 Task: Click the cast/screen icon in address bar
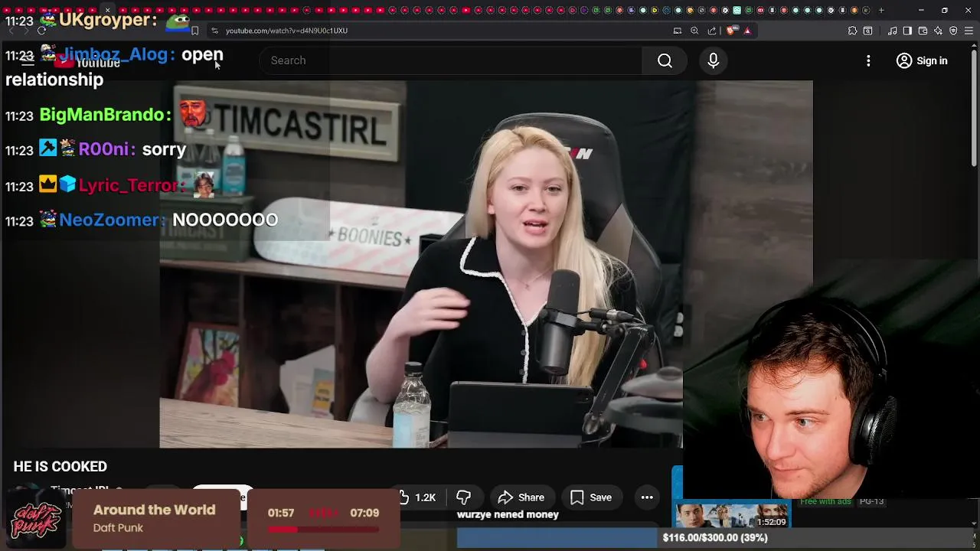click(677, 31)
